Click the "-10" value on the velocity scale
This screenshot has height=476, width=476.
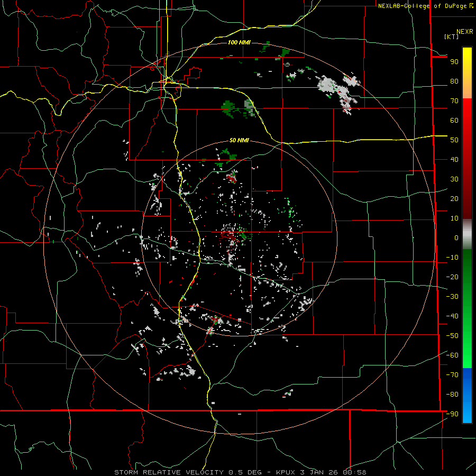[x=452, y=258]
